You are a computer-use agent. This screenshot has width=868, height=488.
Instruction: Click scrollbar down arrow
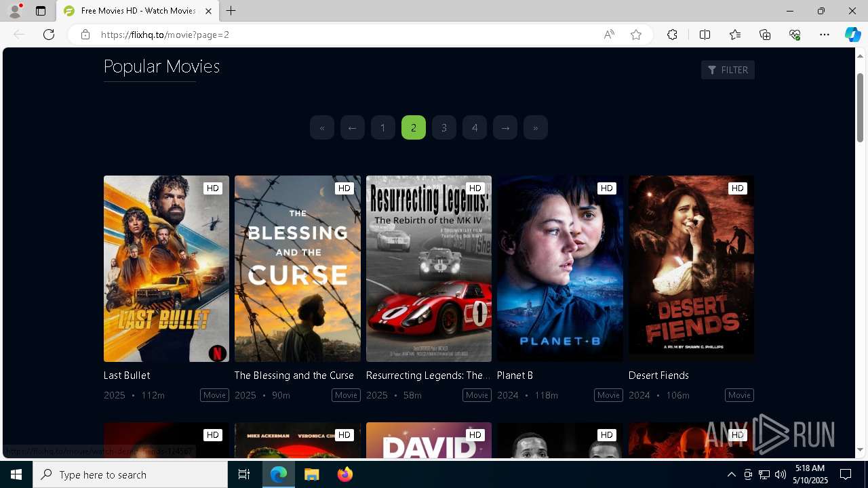coord(861,449)
